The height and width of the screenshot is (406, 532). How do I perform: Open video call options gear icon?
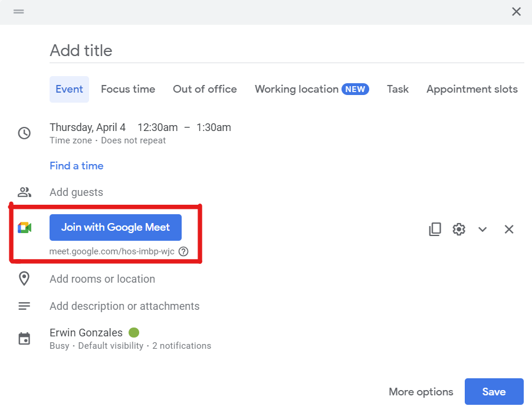459,229
